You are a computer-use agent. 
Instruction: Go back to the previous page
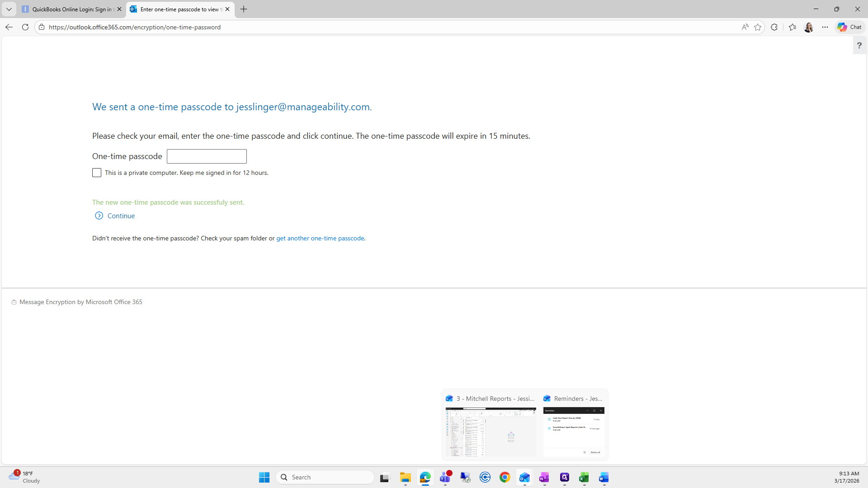coord(9,27)
